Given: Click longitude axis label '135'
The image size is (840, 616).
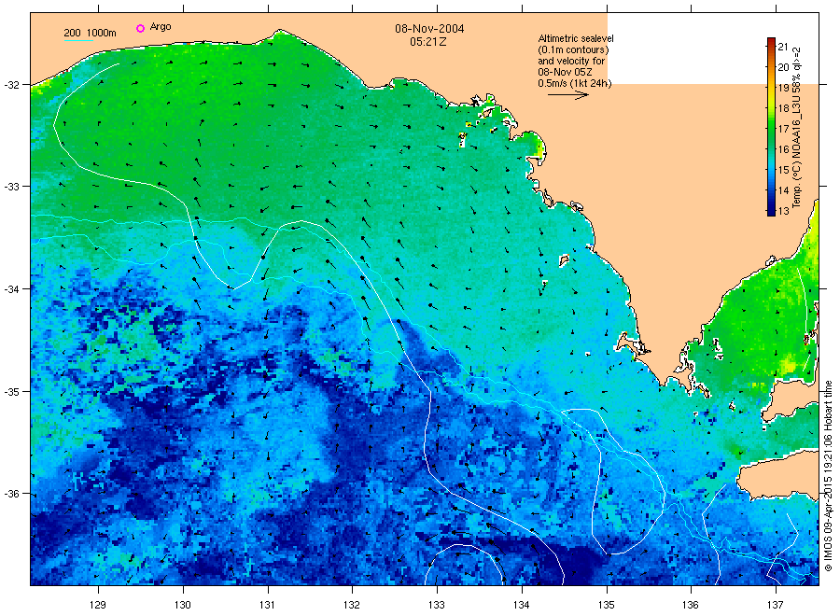Looking at the screenshot, I should coord(607,606).
